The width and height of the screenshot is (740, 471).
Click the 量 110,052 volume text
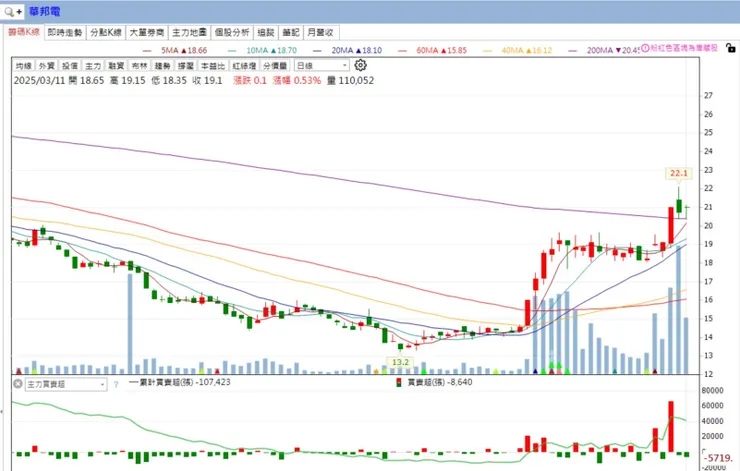click(x=351, y=81)
